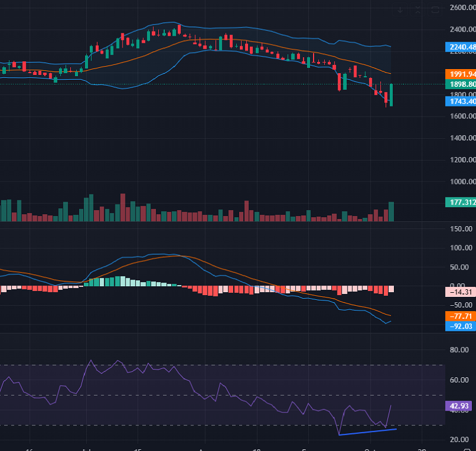The width and height of the screenshot is (476, 451).
Task: Click the maximize pane icon
Action: tap(436, 10)
